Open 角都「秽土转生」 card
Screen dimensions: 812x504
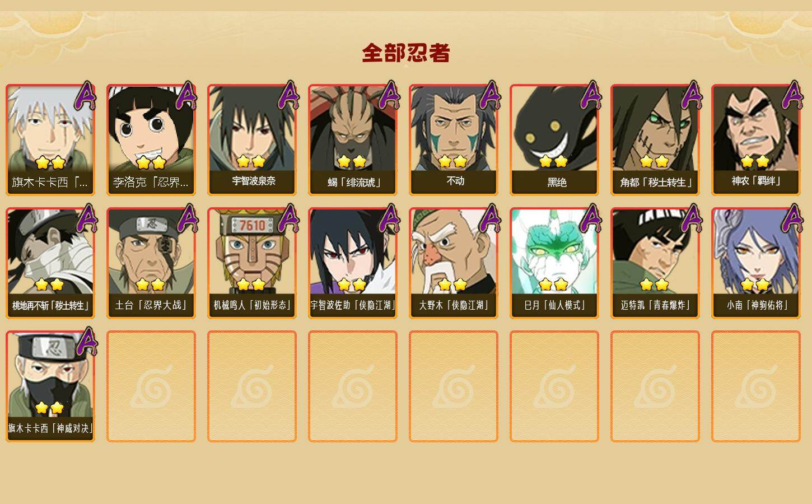[655, 140]
